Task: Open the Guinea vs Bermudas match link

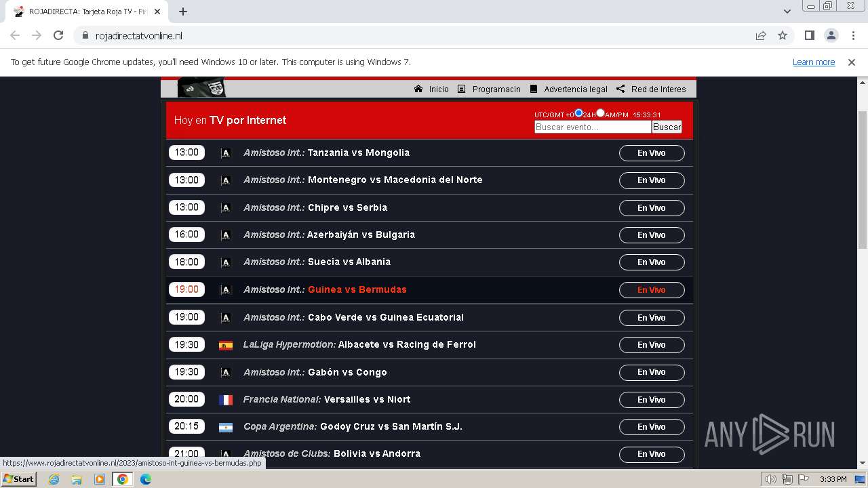Action: tap(357, 289)
